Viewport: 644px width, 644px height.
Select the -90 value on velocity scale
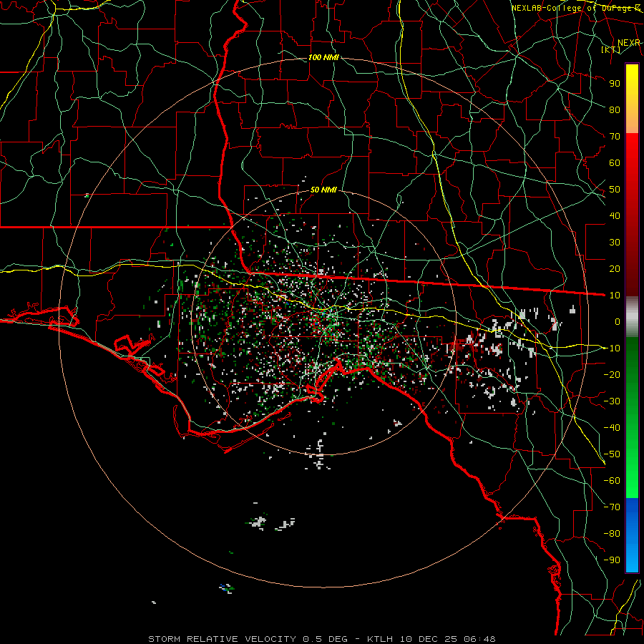pos(612,560)
